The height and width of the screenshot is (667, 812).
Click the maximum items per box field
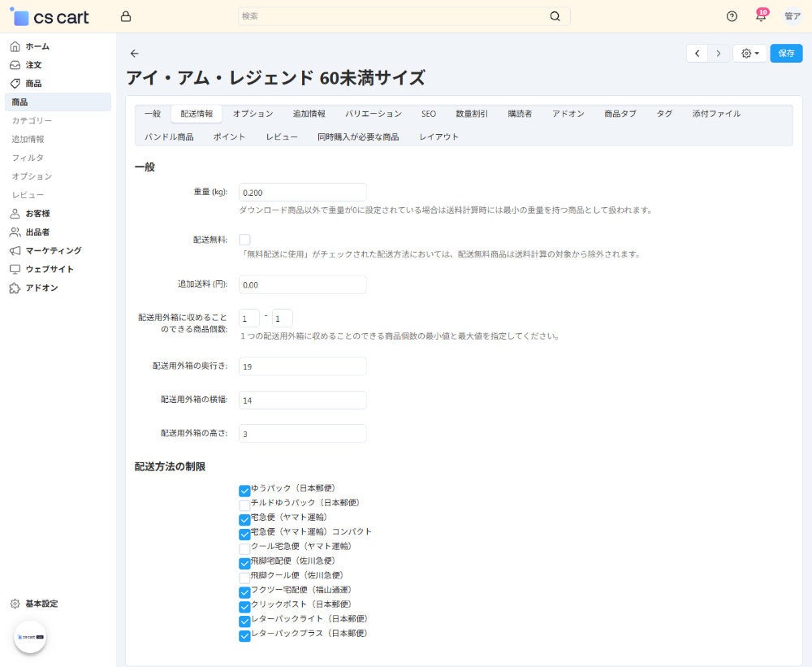[x=283, y=318]
